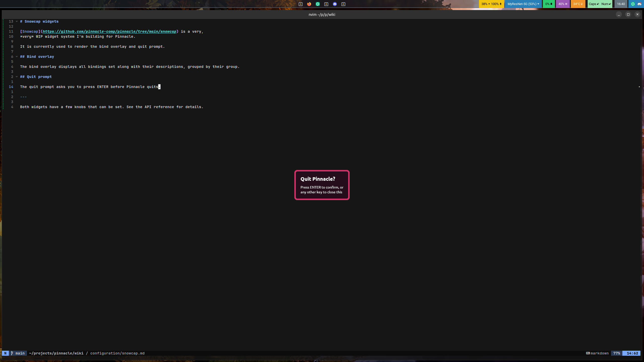Focus the terminal icon between green app and Discord
The image size is (644, 362).
tap(326, 4)
